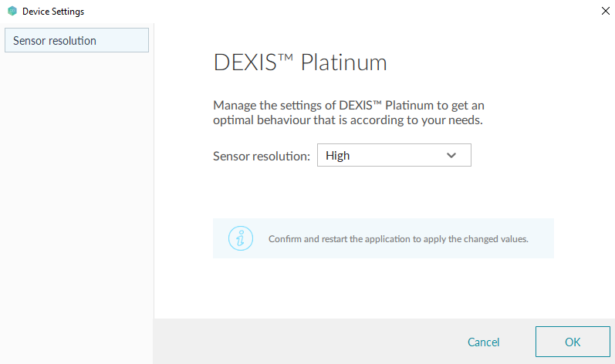
Task: Click the DEXIS Platinum heading
Action: pyautogui.click(x=299, y=62)
